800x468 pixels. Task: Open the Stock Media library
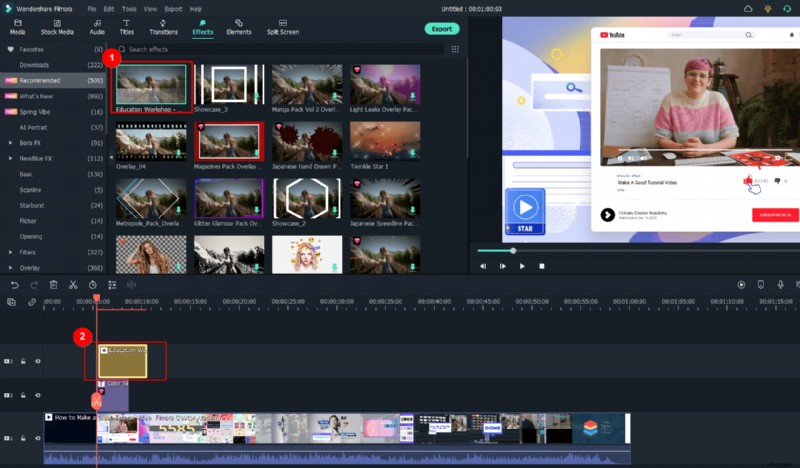[56, 27]
